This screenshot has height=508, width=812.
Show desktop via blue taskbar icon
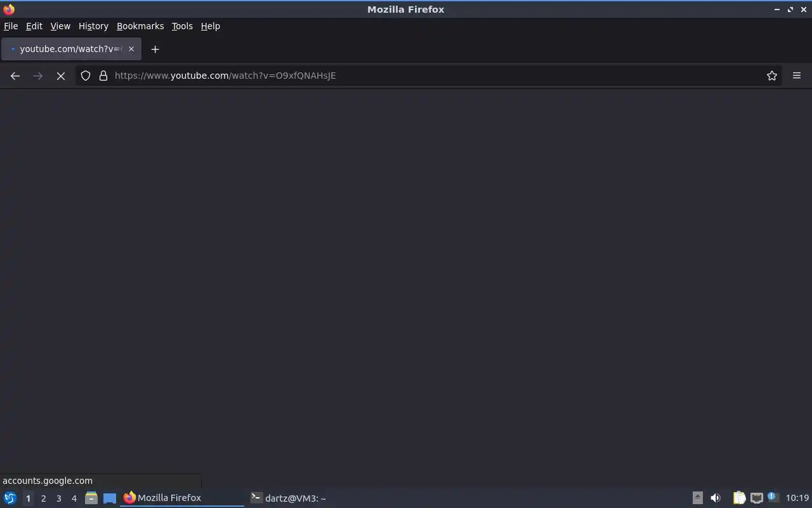110,498
